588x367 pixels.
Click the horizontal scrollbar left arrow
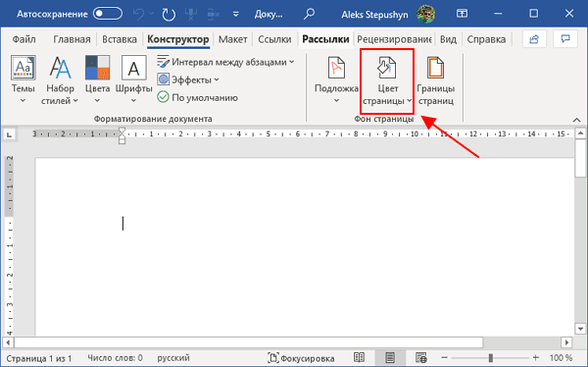pos(8,342)
